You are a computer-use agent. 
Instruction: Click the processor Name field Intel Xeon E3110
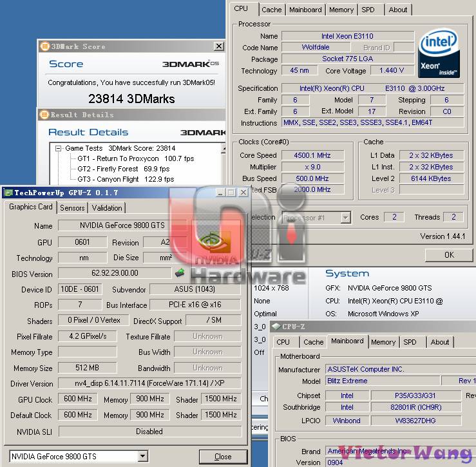[x=348, y=36]
